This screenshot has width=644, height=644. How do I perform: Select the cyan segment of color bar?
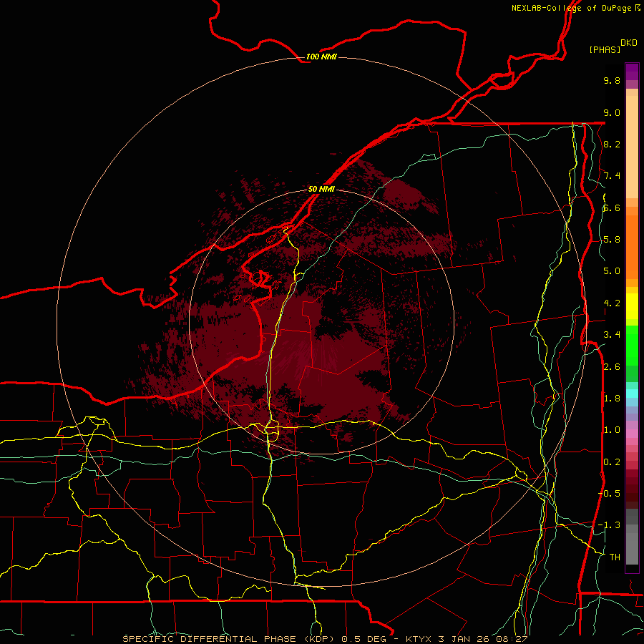tap(632, 394)
